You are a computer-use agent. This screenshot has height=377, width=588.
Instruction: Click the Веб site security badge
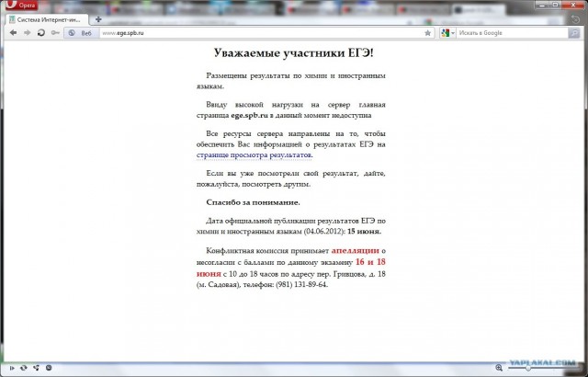tap(82, 33)
